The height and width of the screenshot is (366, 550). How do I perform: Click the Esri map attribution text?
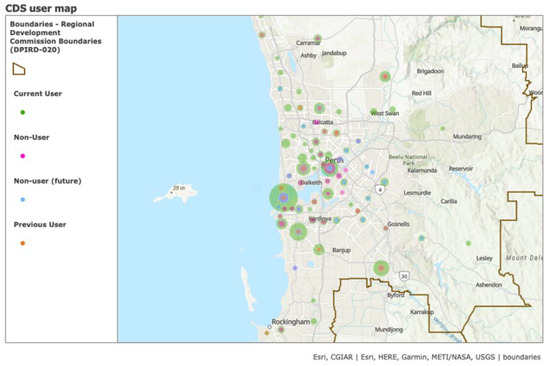427,357
